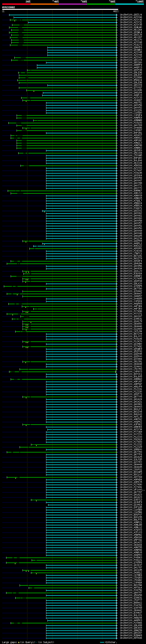The height and width of the screenshot is (644, 146).
Task: Open hit UniRef100_A8J264
Action: [x=131, y=30]
